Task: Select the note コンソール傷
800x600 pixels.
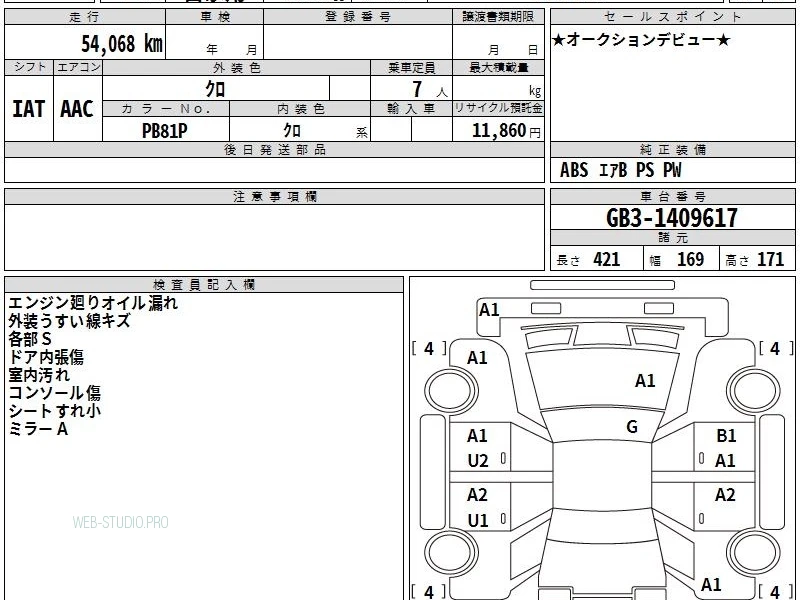Action: pyautogui.click(x=55, y=392)
